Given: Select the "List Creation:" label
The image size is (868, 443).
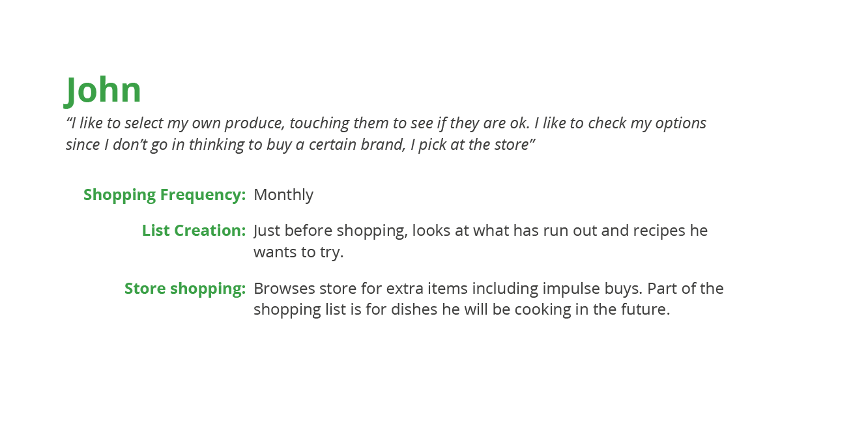Looking at the screenshot, I should tap(194, 231).
